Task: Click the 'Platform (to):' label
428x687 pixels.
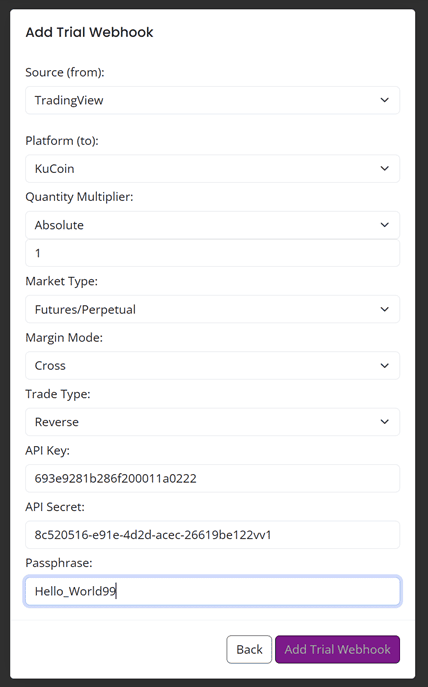Action: [x=62, y=141]
